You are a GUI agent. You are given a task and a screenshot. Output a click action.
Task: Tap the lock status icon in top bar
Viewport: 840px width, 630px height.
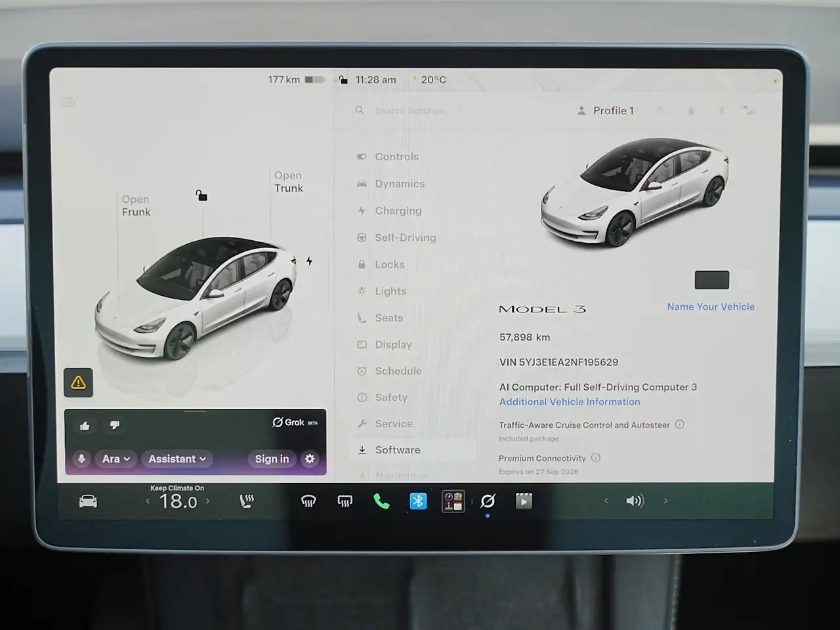[343, 79]
